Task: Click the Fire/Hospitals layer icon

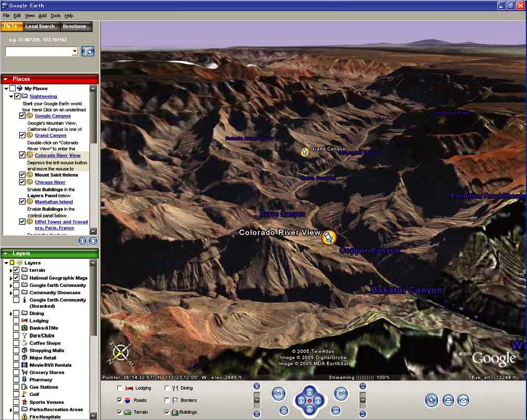Action: [x=25, y=417]
